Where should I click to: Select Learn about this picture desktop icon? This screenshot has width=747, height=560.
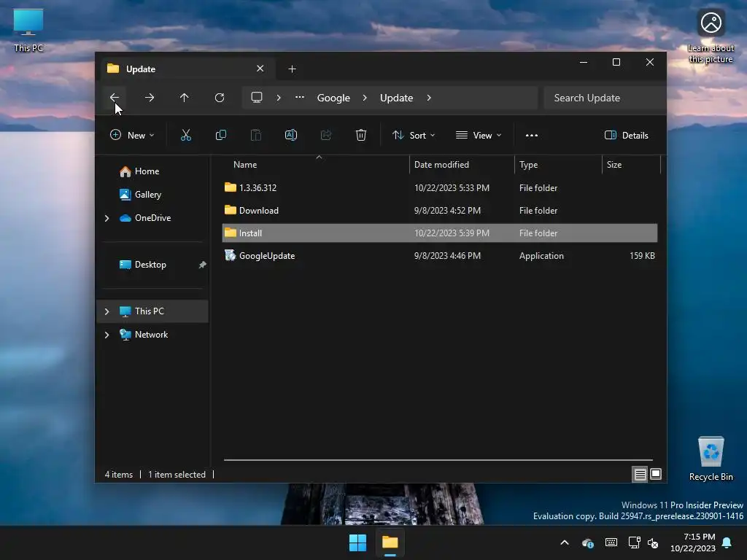[x=711, y=36]
